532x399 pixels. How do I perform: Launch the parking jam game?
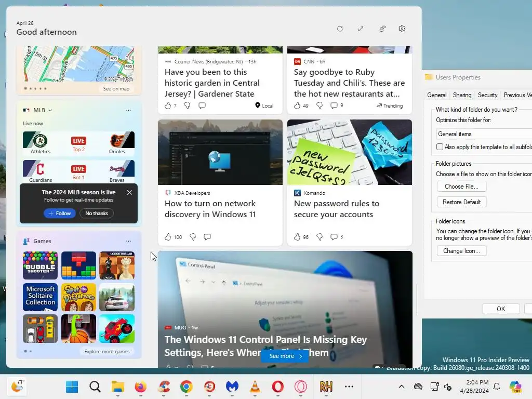click(40, 329)
